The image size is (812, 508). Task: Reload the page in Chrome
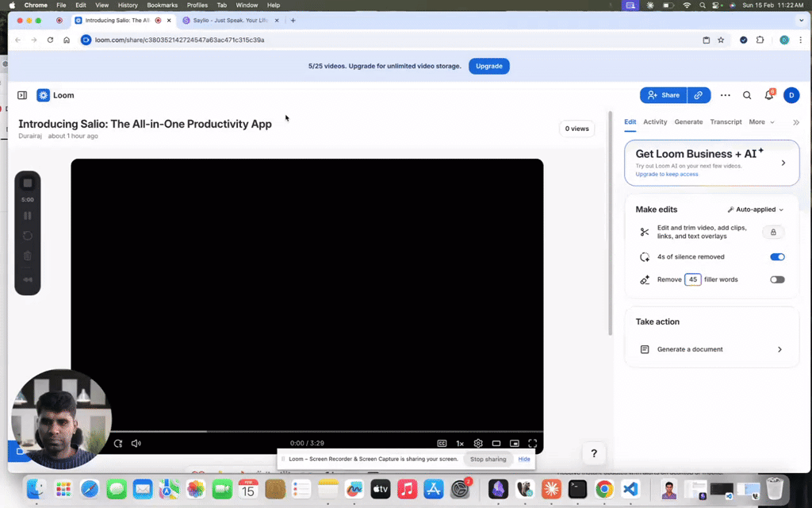50,40
